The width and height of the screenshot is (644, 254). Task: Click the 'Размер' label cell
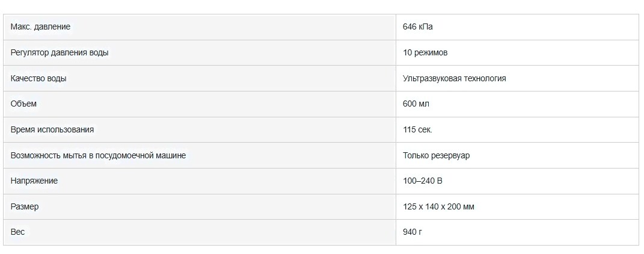[200, 206]
